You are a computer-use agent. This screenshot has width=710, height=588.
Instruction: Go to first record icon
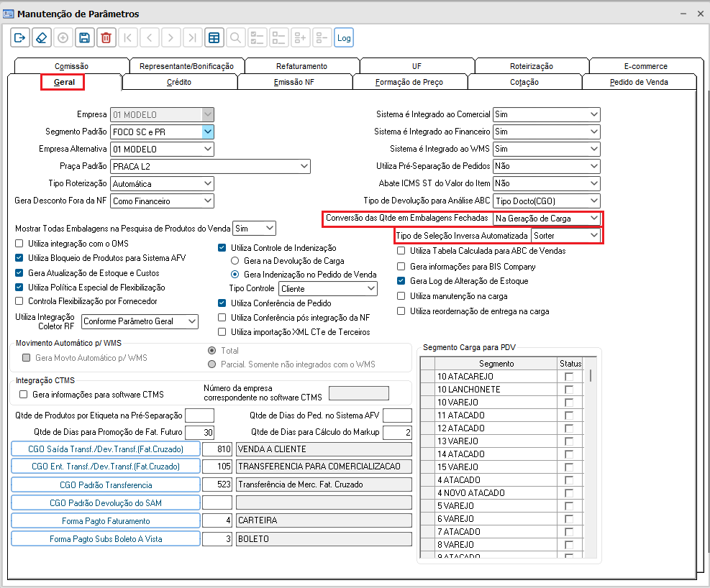click(x=128, y=38)
